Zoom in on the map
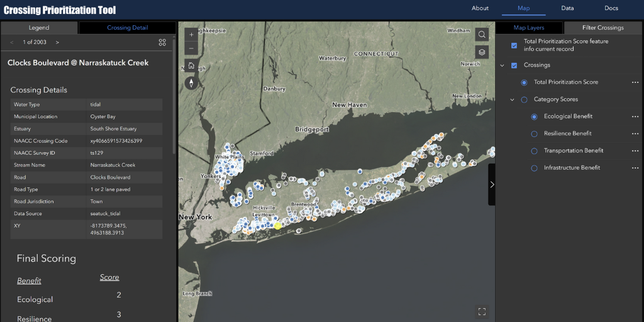644x322 pixels. click(191, 35)
